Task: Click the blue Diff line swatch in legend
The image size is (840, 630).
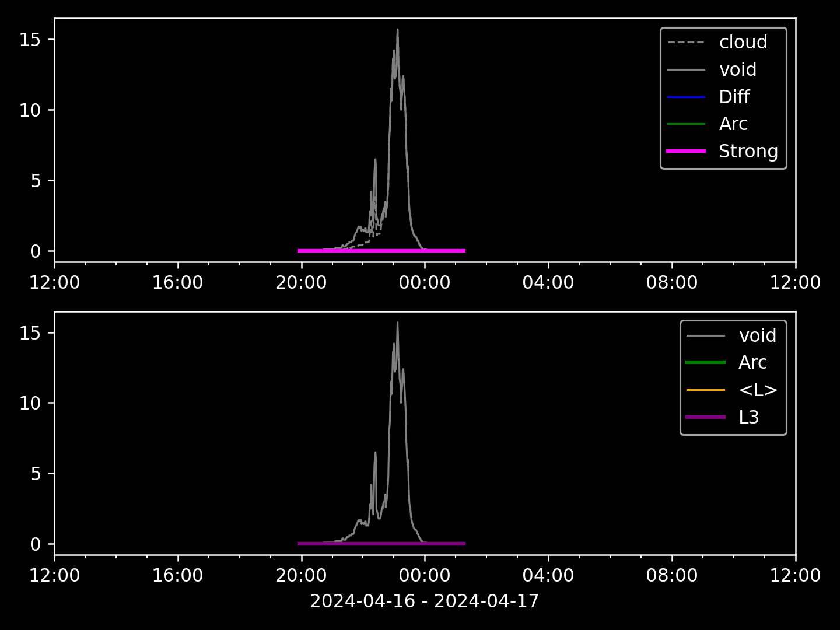Action: pos(687,97)
